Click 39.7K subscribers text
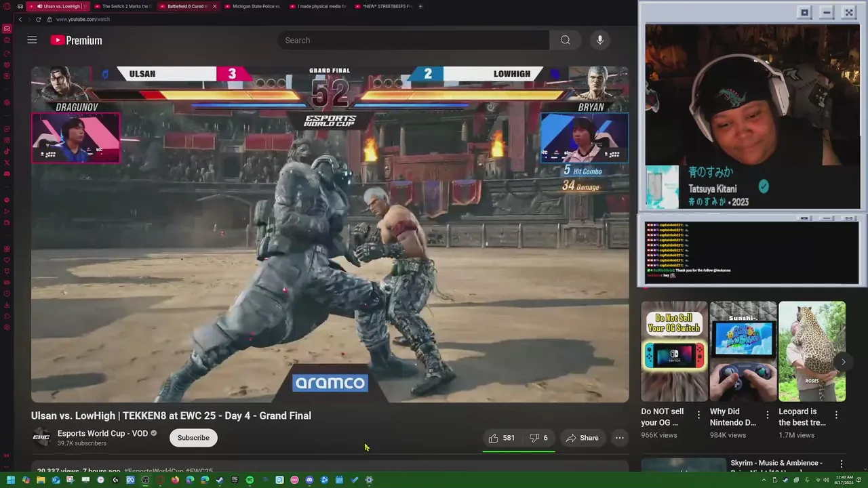Image resolution: width=868 pixels, height=488 pixels. [x=82, y=443]
